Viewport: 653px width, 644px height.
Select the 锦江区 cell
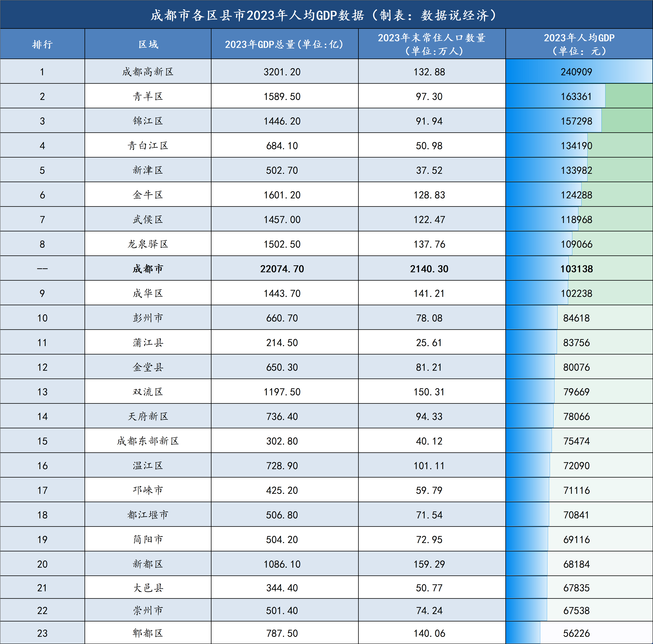tap(148, 121)
